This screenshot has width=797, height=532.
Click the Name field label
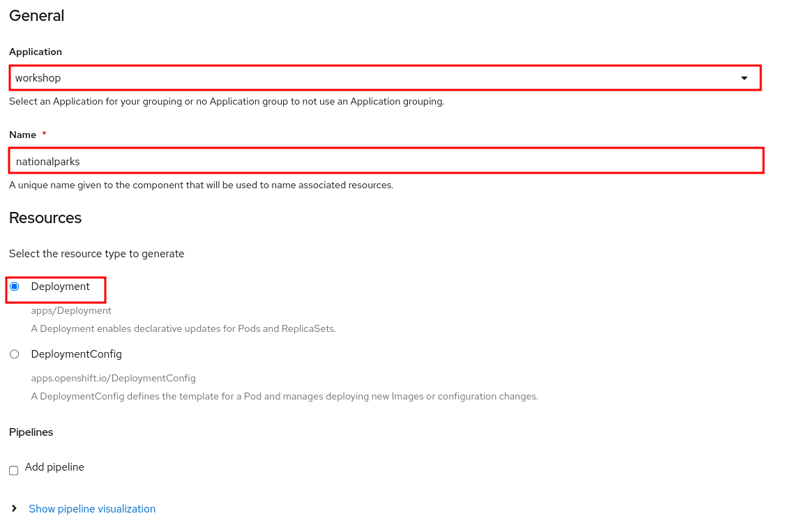23,135
